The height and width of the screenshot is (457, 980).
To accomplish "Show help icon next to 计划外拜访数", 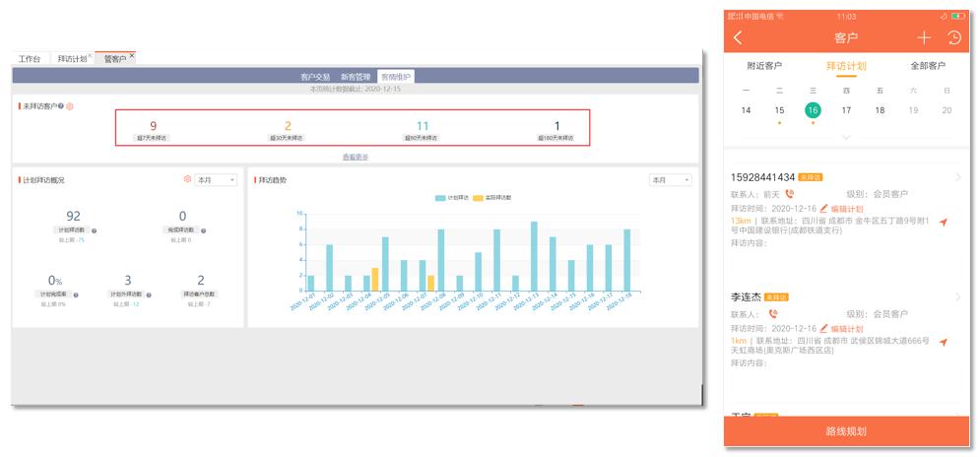I will click(x=149, y=295).
